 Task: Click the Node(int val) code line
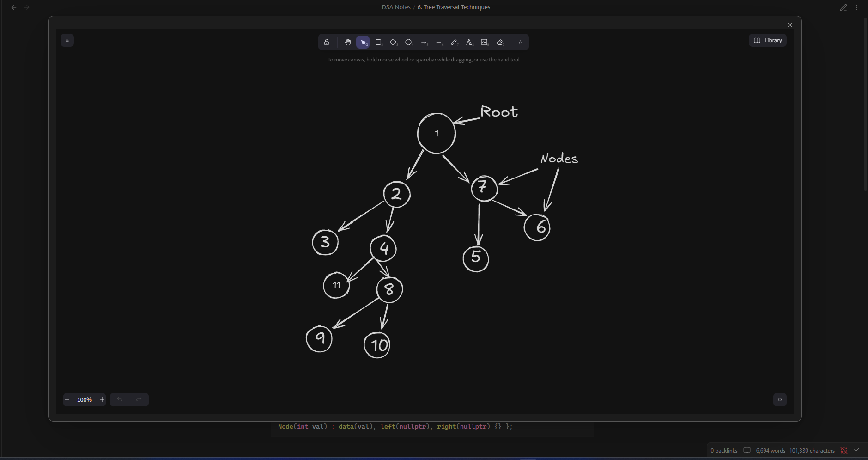coord(395,426)
